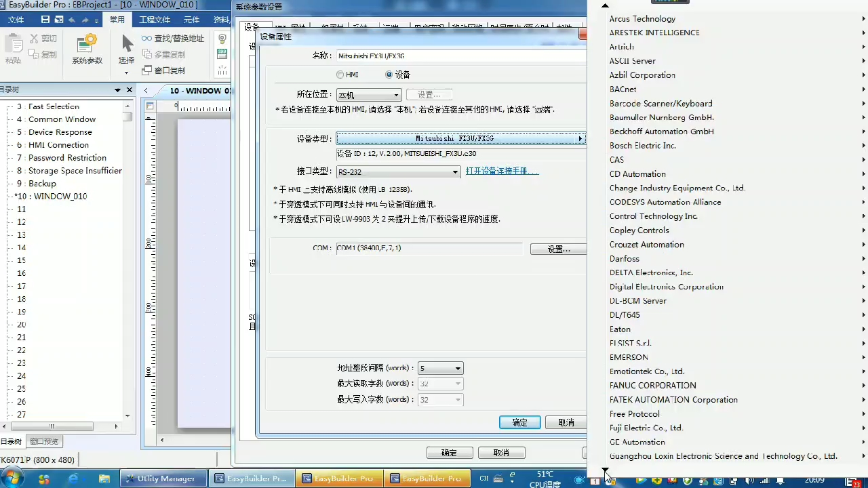Open the 设备类型 Mitsubishi FX3U/FX3G selector
Image resolution: width=868 pixels, height=488 pixels.
pyautogui.click(x=461, y=138)
